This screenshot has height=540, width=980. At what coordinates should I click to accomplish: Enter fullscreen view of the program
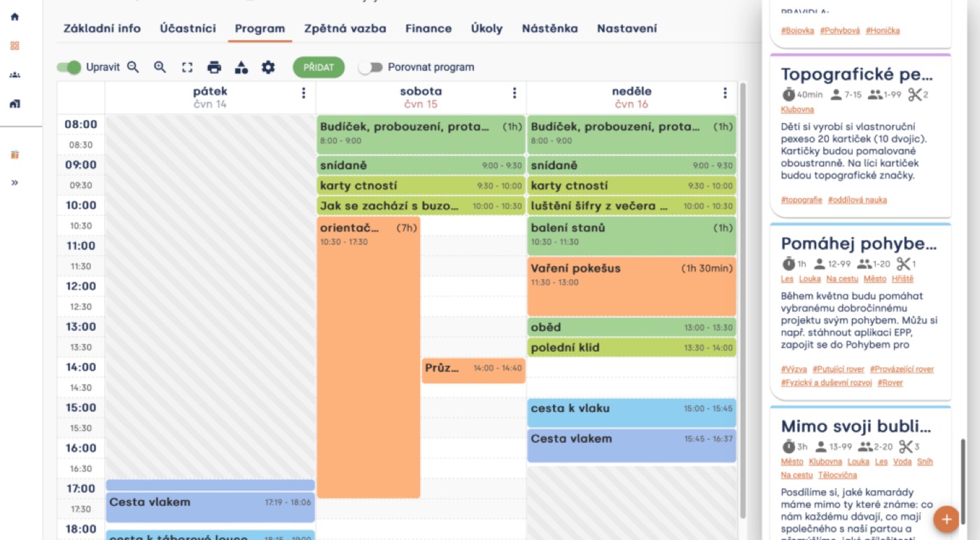187,67
